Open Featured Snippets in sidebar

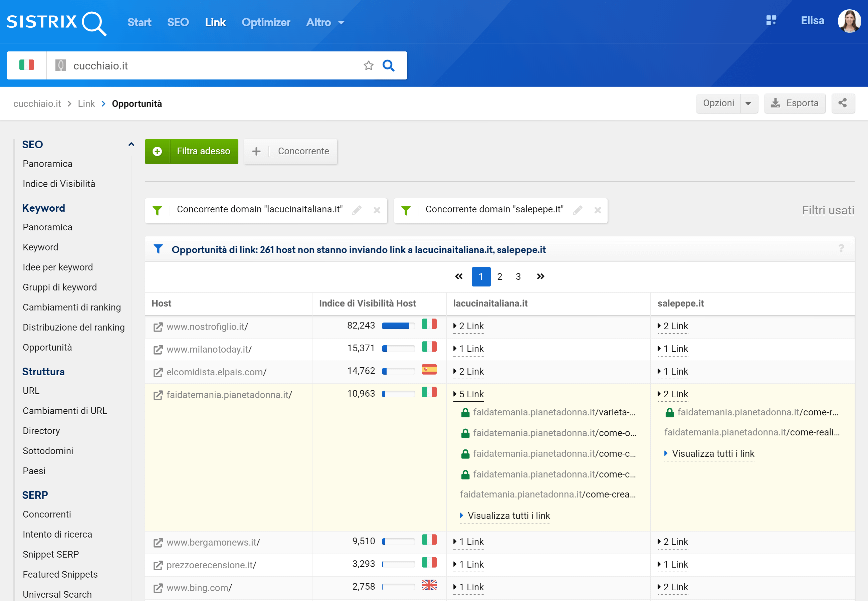click(x=60, y=575)
